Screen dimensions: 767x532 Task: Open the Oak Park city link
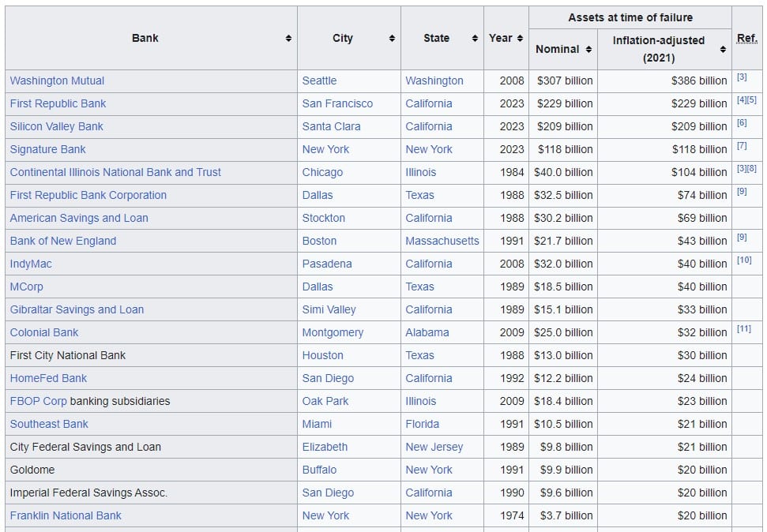click(325, 402)
